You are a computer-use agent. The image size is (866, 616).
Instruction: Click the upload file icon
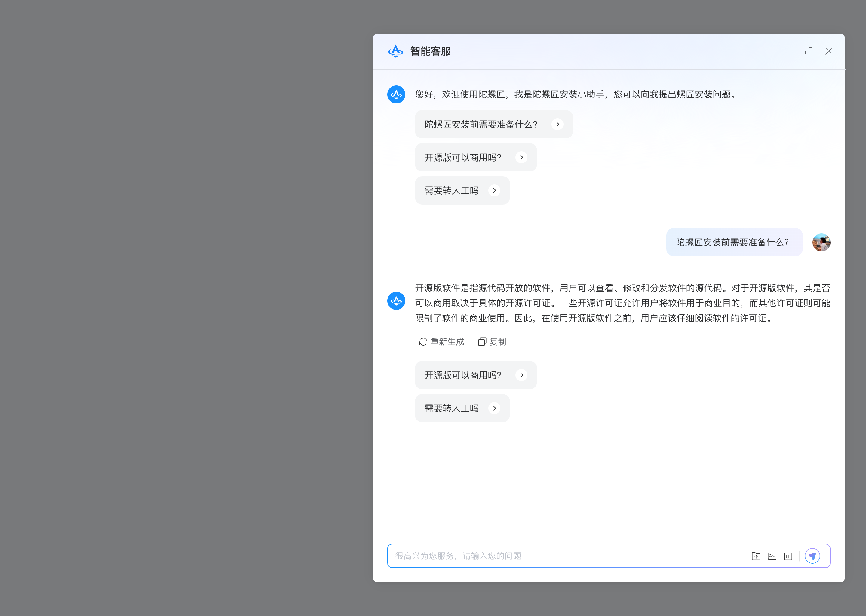tap(756, 556)
